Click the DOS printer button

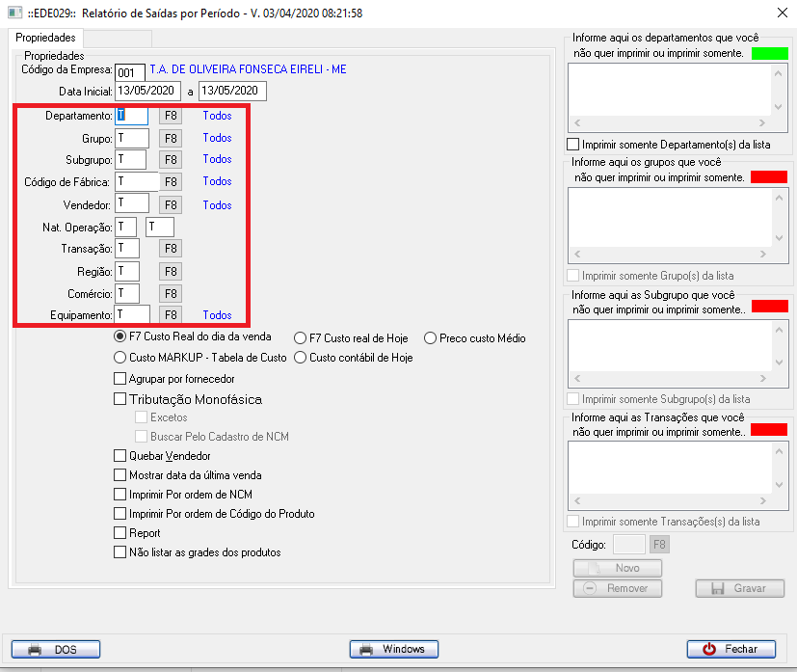click(56, 649)
